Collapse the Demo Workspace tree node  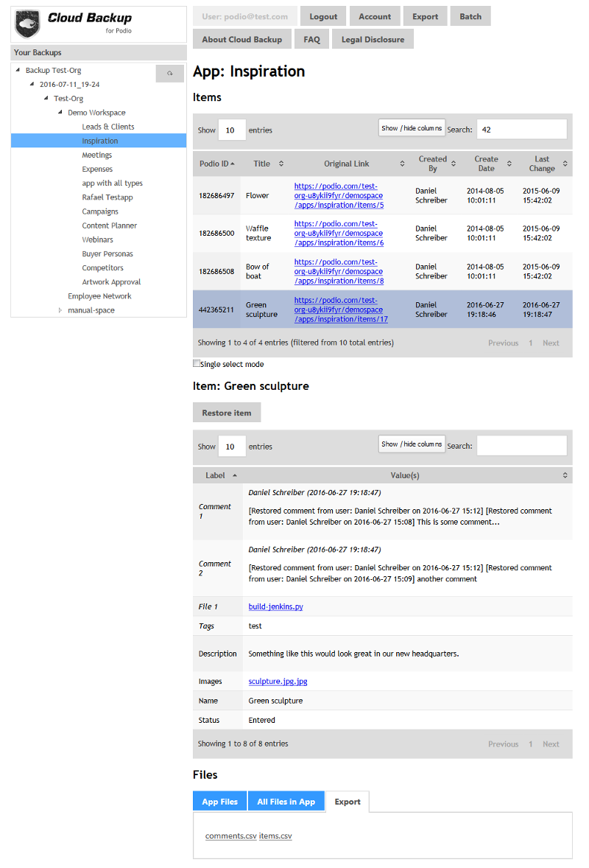click(60, 113)
